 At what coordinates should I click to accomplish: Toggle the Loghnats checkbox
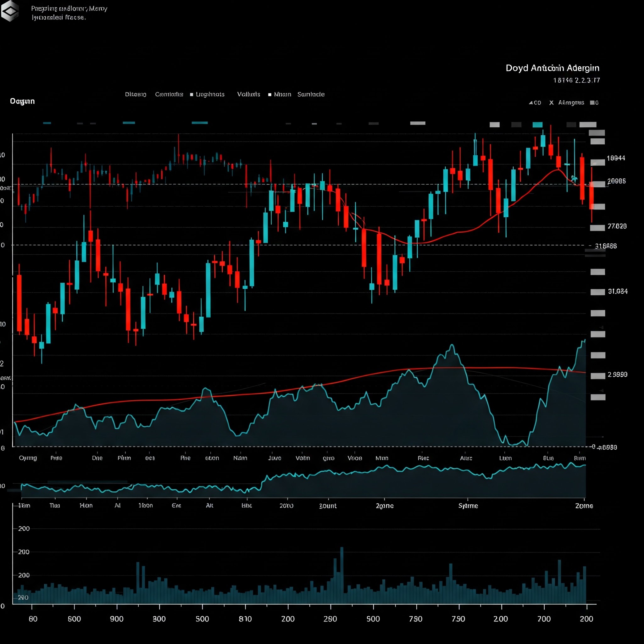pyautogui.click(x=192, y=95)
